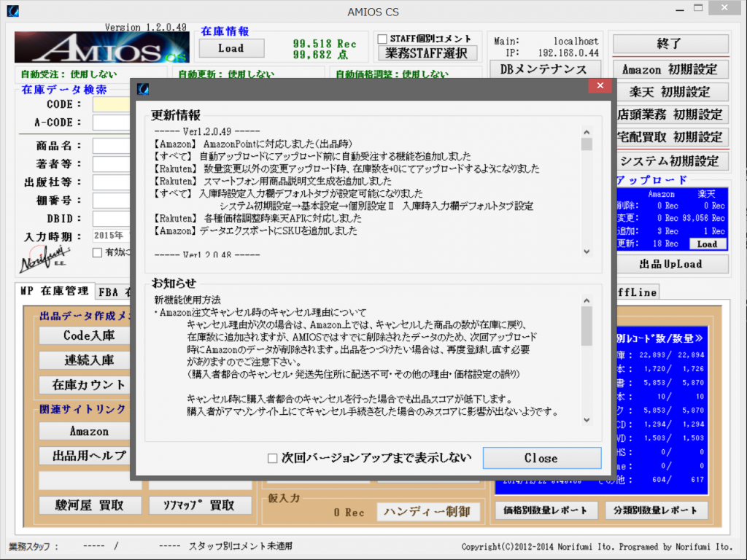Click the Code入庫 button
This screenshot has width=747, height=560.
(85, 335)
